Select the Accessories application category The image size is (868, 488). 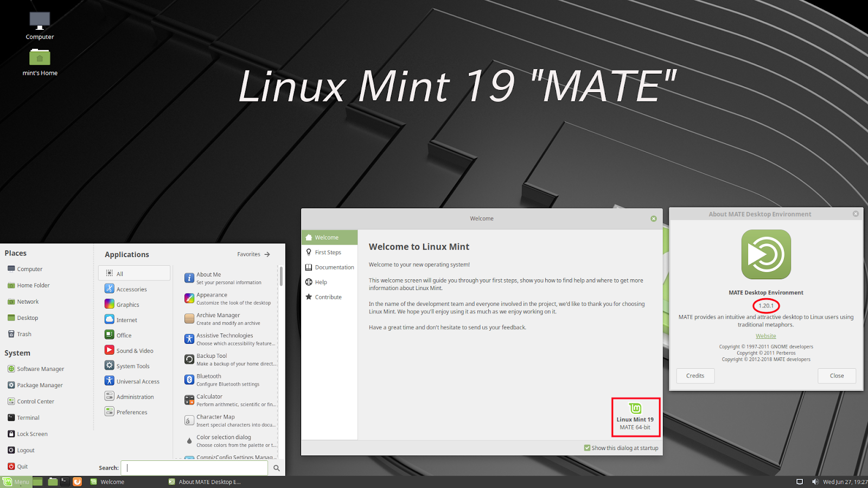click(131, 288)
